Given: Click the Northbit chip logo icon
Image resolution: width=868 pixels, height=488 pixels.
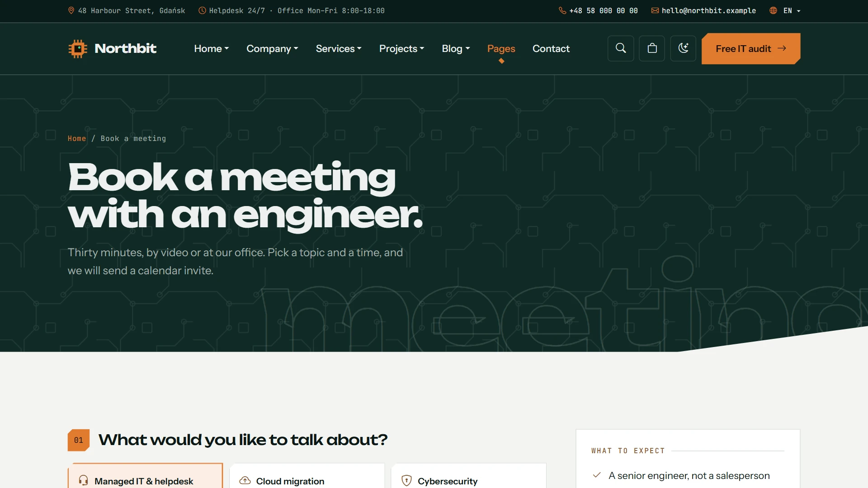Looking at the screenshot, I should point(77,48).
